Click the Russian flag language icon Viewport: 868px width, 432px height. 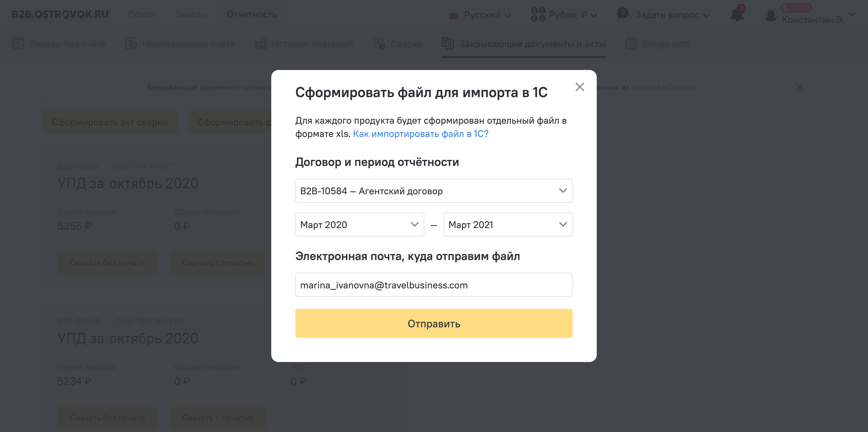[454, 16]
